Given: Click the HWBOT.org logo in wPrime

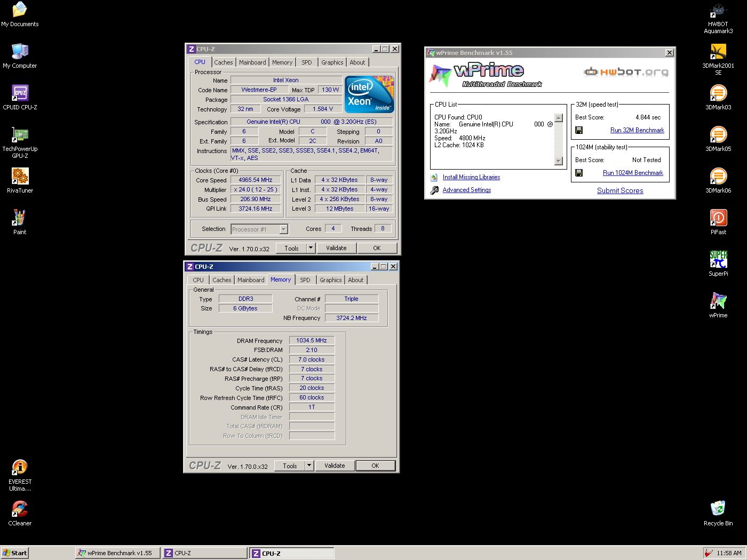Looking at the screenshot, I should (x=626, y=71).
